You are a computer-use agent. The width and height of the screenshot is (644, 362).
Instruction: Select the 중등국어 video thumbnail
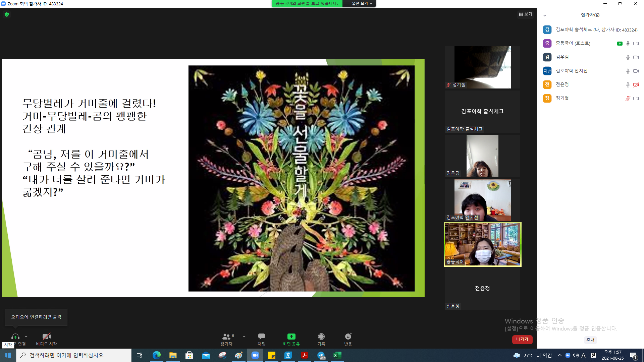482,244
